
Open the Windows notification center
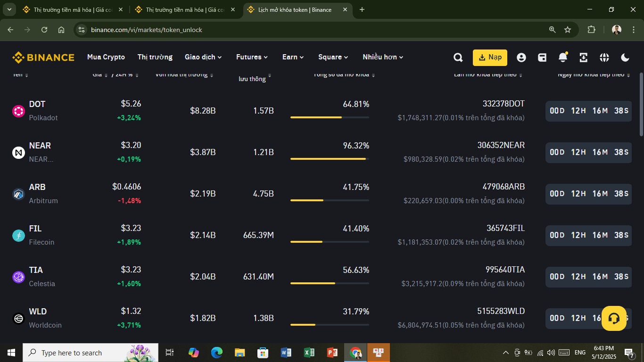click(x=629, y=353)
